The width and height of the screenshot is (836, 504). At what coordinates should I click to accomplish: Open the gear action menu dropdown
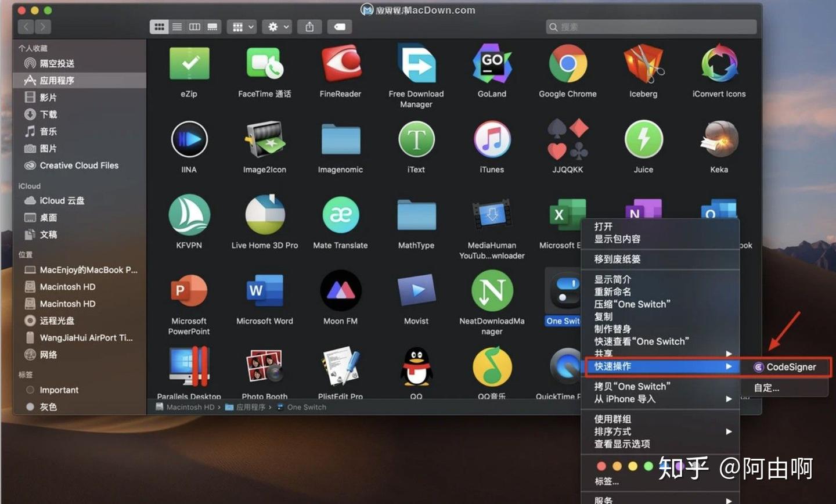277,26
